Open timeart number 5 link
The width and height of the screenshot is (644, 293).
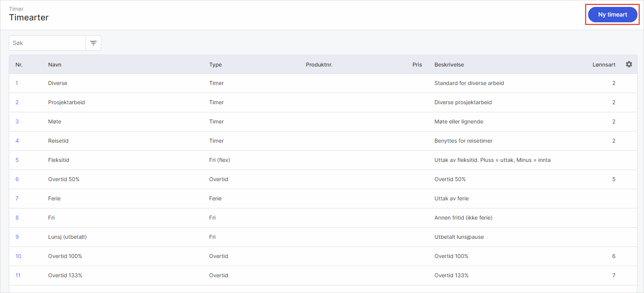coord(17,160)
